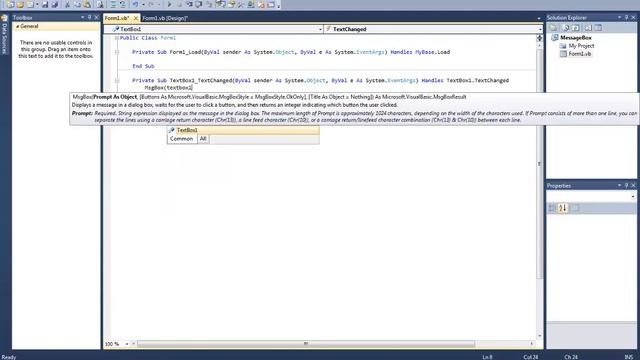
Task: Open the active documents list dropdown
Action: pos(539,18)
